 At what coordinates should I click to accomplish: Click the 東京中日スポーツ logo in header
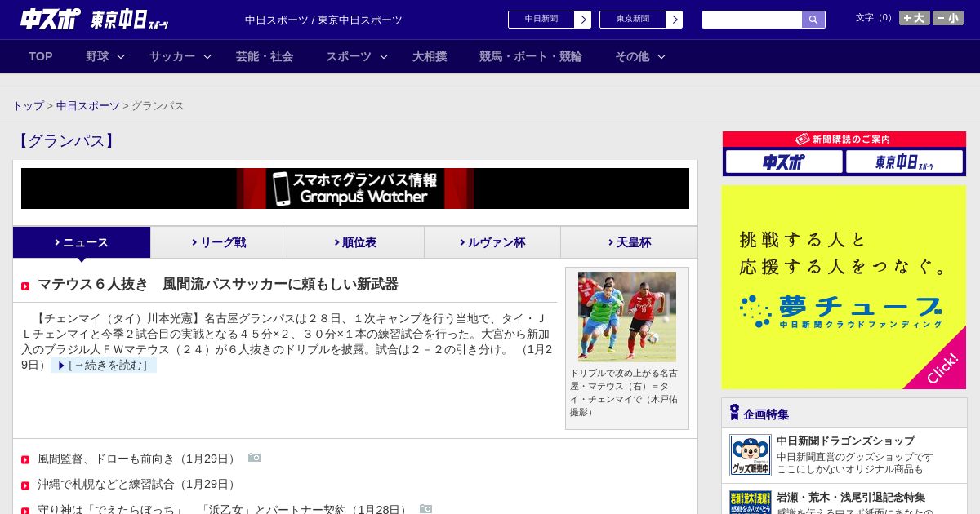[129, 20]
